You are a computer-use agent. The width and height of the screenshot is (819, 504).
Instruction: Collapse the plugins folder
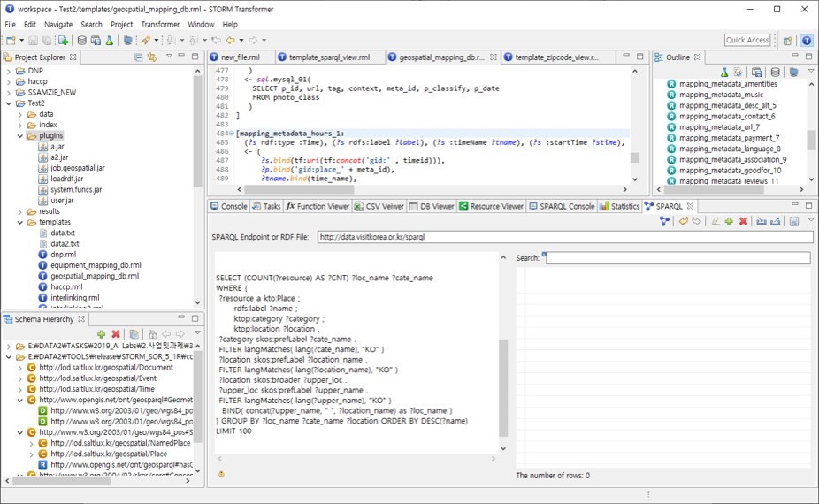19,136
